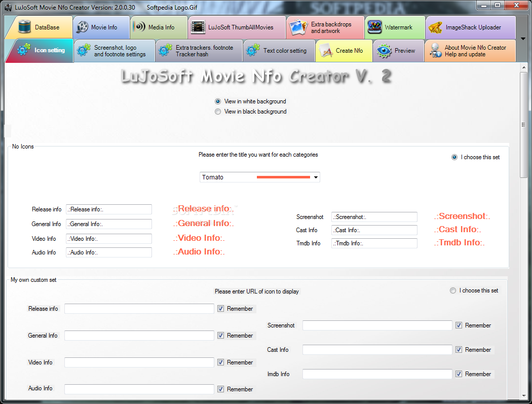Click the Preview eye icon

coord(384,51)
